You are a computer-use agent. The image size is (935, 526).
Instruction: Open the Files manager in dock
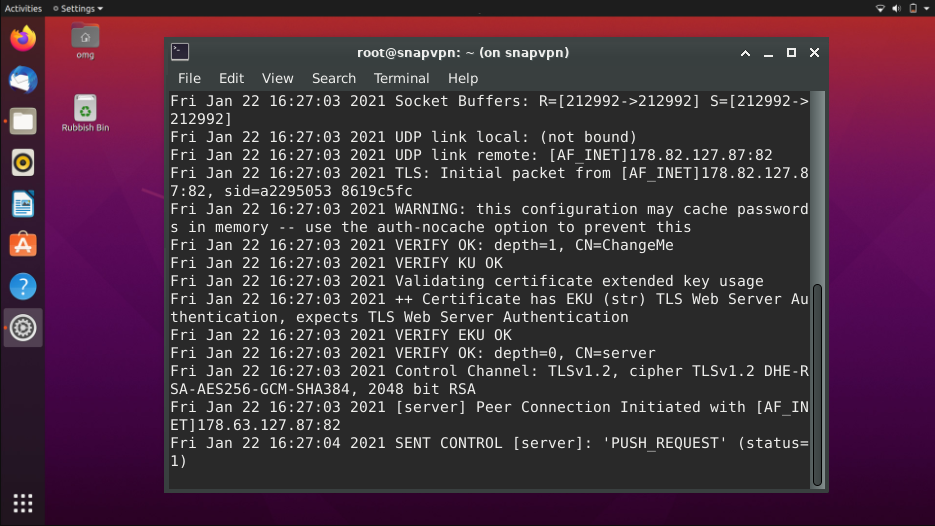(x=23, y=122)
